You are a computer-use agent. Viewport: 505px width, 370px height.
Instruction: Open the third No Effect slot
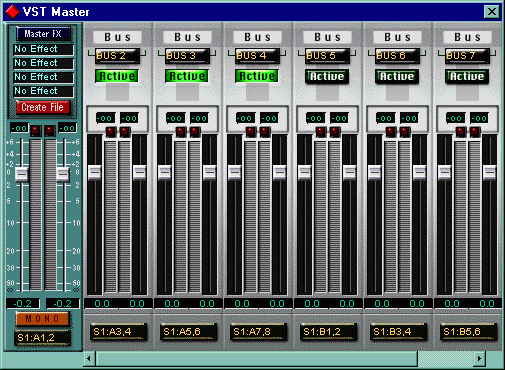pos(43,77)
